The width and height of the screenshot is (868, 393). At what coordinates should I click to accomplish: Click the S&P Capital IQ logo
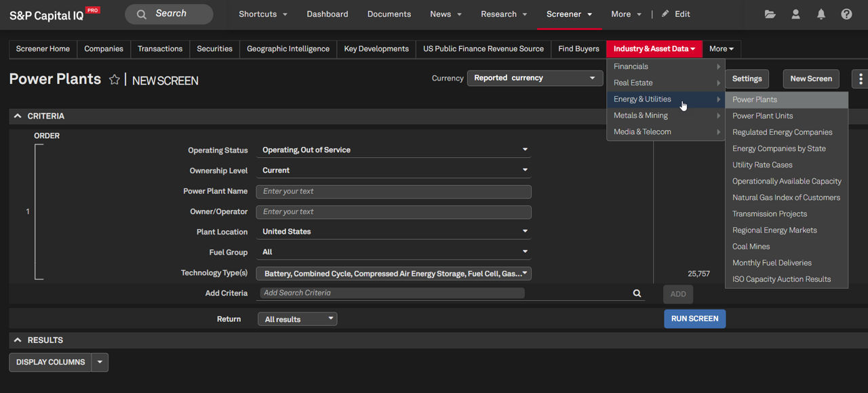(54, 14)
